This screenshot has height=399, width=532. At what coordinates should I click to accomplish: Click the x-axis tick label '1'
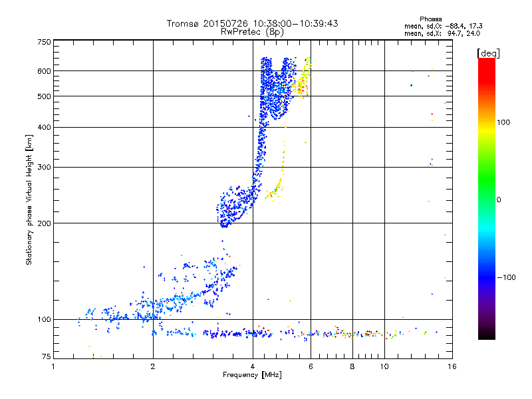[53, 366]
